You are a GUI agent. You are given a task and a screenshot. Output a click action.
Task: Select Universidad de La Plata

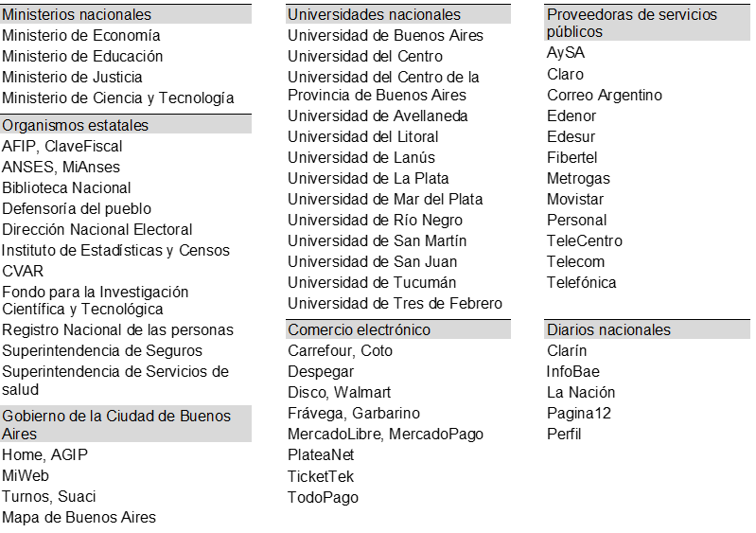pos(368,179)
